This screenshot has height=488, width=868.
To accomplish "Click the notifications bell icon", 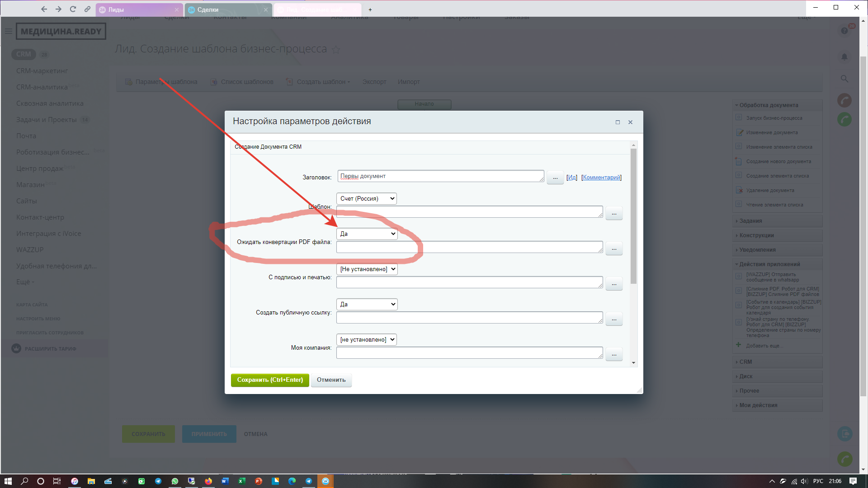I will pyautogui.click(x=844, y=57).
